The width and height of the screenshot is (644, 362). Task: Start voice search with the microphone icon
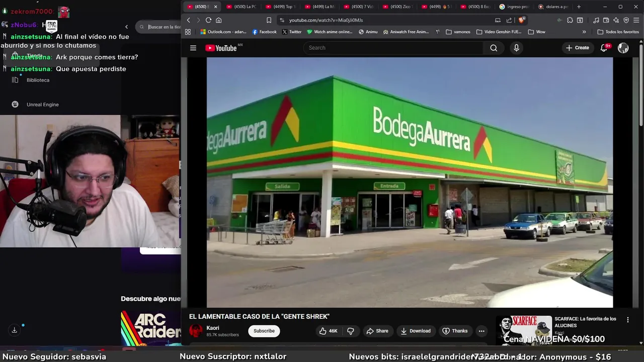516,48
